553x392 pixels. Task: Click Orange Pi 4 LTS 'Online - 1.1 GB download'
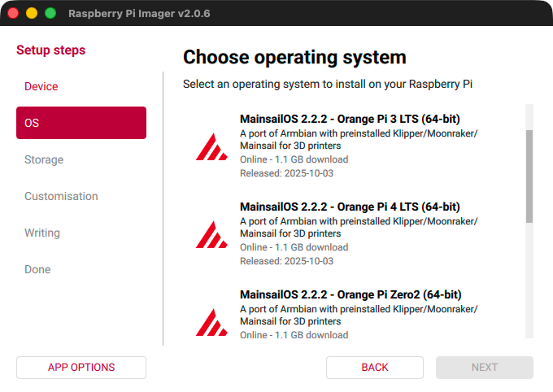294,247
